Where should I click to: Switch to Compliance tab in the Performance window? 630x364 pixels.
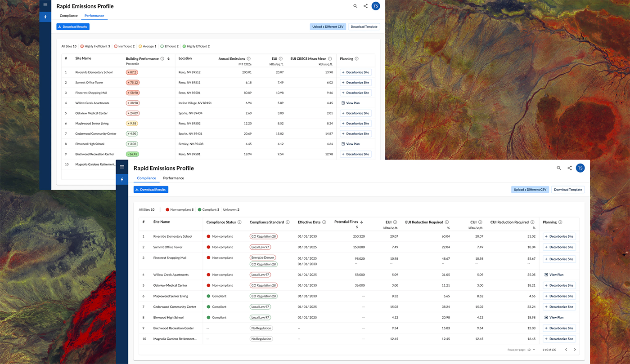[69, 16]
